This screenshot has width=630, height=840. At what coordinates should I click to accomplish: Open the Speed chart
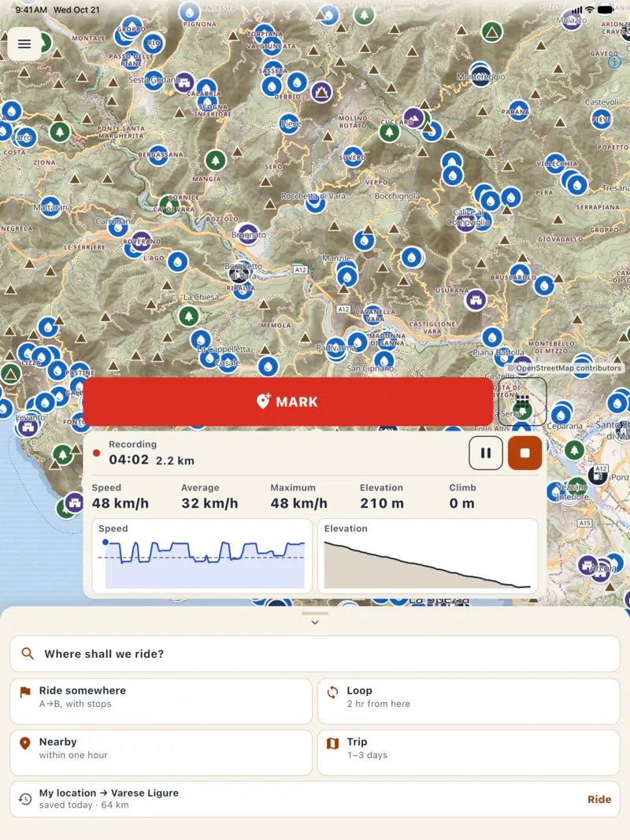click(x=202, y=556)
